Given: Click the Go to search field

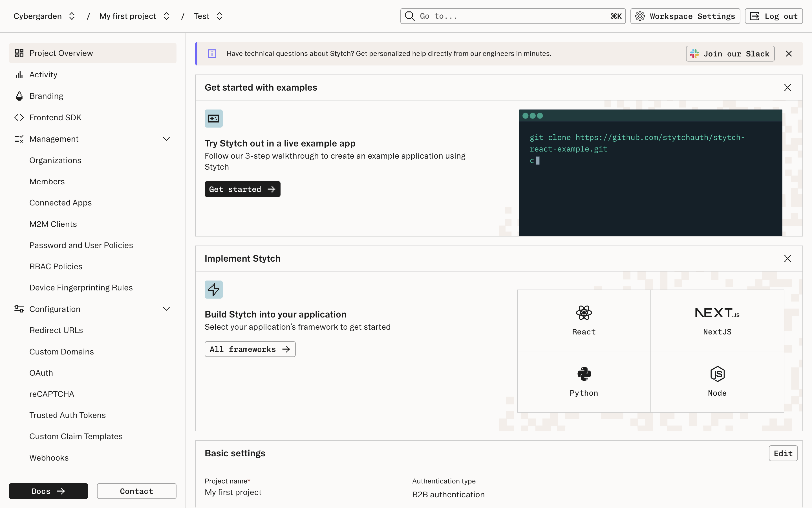Looking at the screenshot, I should [513, 16].
